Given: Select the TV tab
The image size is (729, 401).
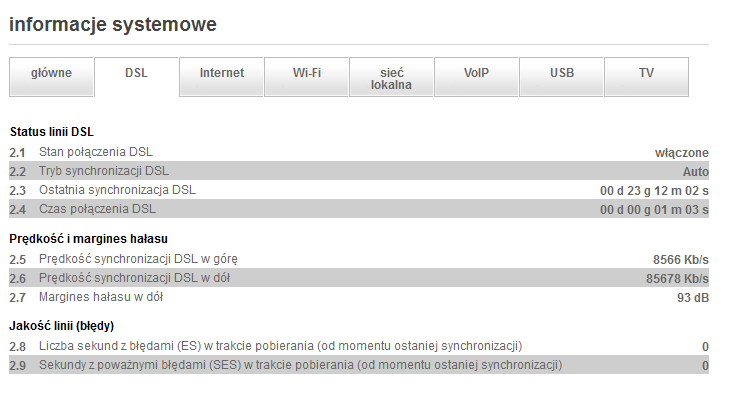Looking at the screenshot, I should click(646, 74).
